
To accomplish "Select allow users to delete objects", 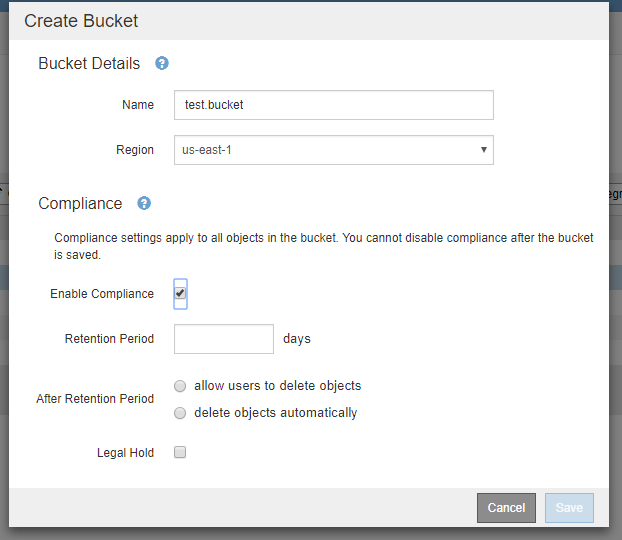I will click(180, 386).
